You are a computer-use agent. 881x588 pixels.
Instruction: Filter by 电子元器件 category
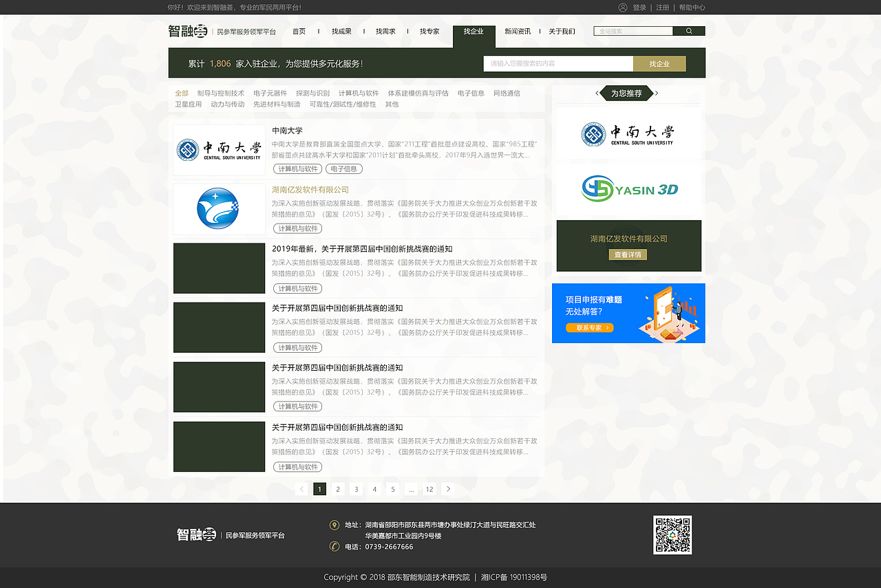(270, 94)
